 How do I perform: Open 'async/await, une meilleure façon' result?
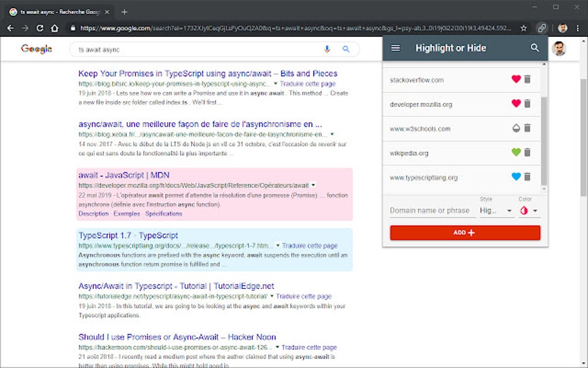coord(200,124)
